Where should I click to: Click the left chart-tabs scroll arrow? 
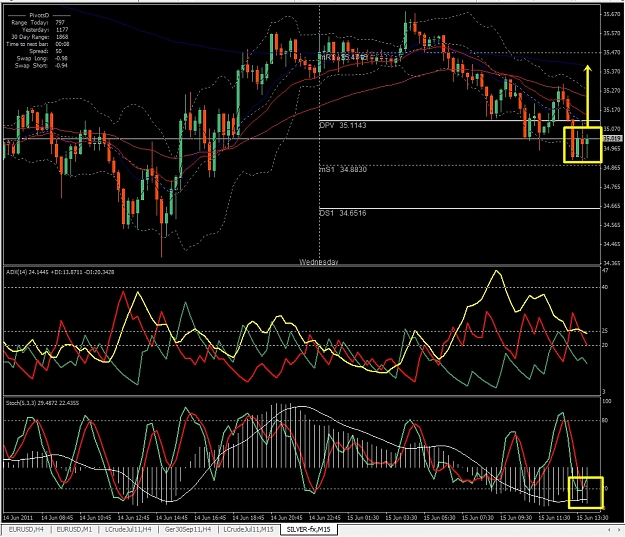point(609,529)
